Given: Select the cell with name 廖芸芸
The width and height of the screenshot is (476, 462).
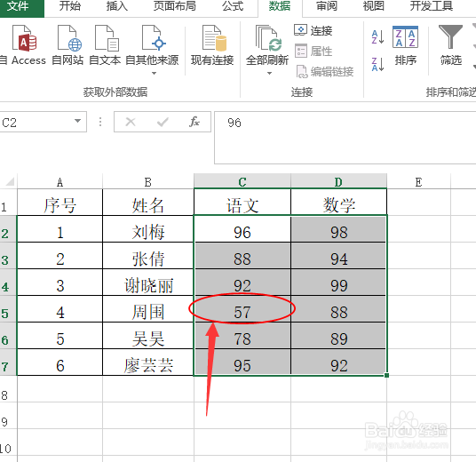Looking at the screenshot, I should (x=148, y=362).
